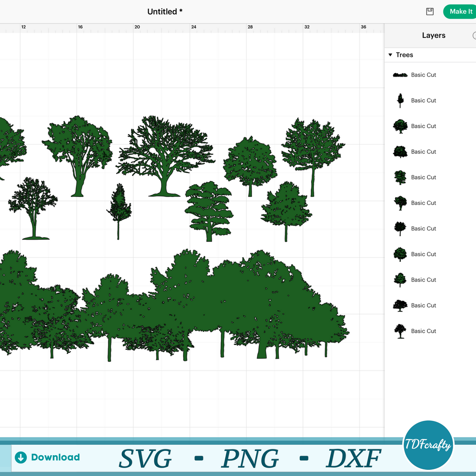Click the hedge thumbnail on the first Basic Cut layer
This screenshot has width=476, height=476.
pyautogui.click(x=400, y=74)
